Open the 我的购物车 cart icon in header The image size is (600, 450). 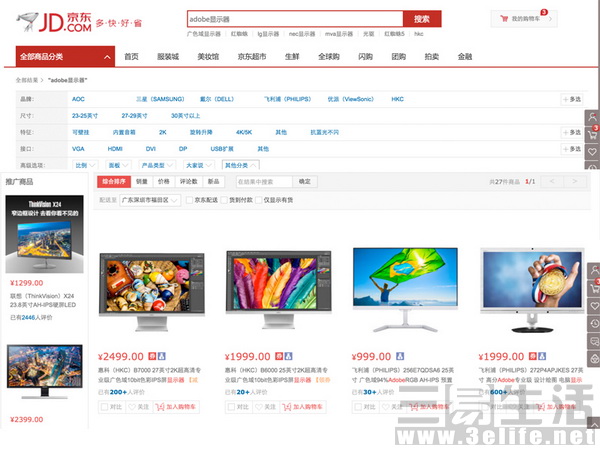tap(504, 18)
